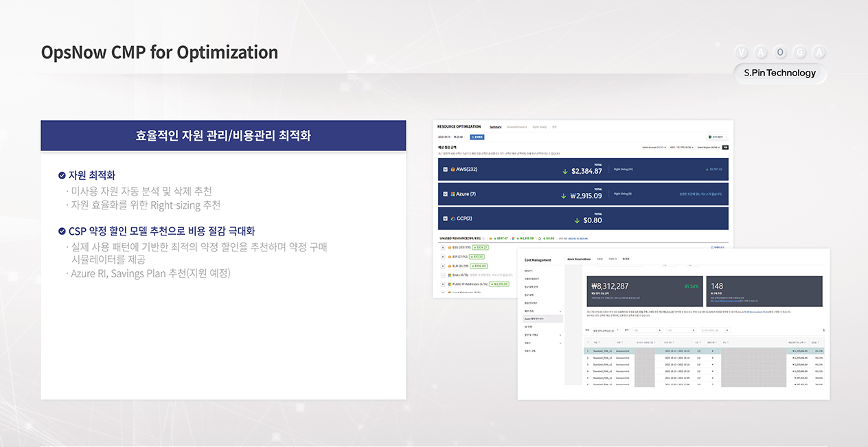Select the GCP cloud icon in GCP(2) row
868x447 pixels.
453,218
